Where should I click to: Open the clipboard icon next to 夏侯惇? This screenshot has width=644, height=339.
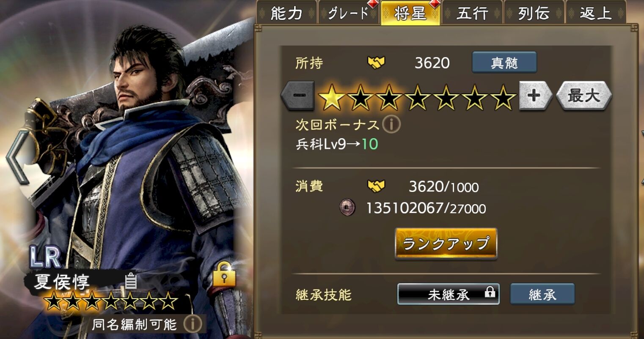pos(131,281)
